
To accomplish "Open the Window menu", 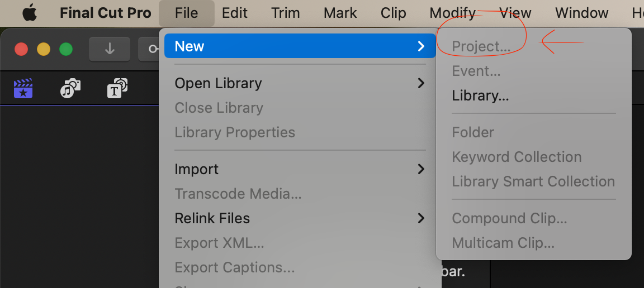I will tap(581, 13).
